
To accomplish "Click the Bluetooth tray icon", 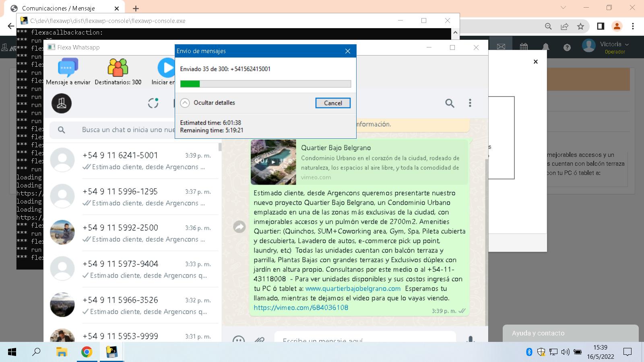I will point(529,352).
